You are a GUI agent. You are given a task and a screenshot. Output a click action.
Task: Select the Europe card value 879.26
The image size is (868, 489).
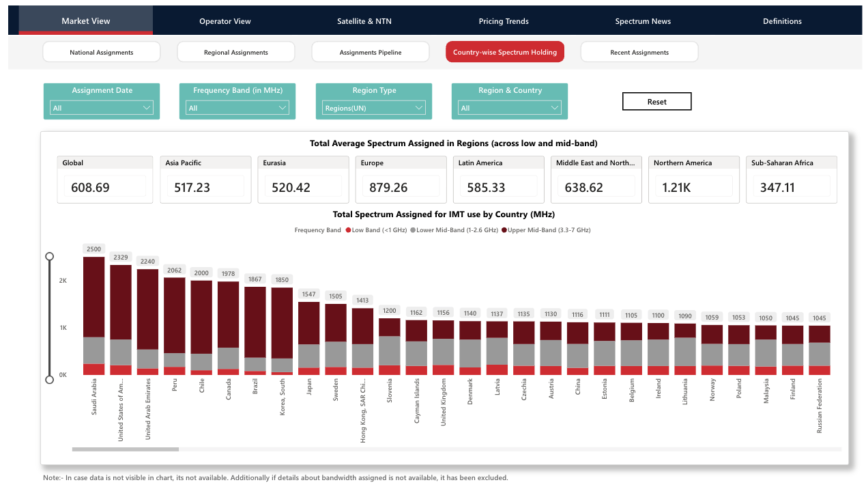point(388,187)
